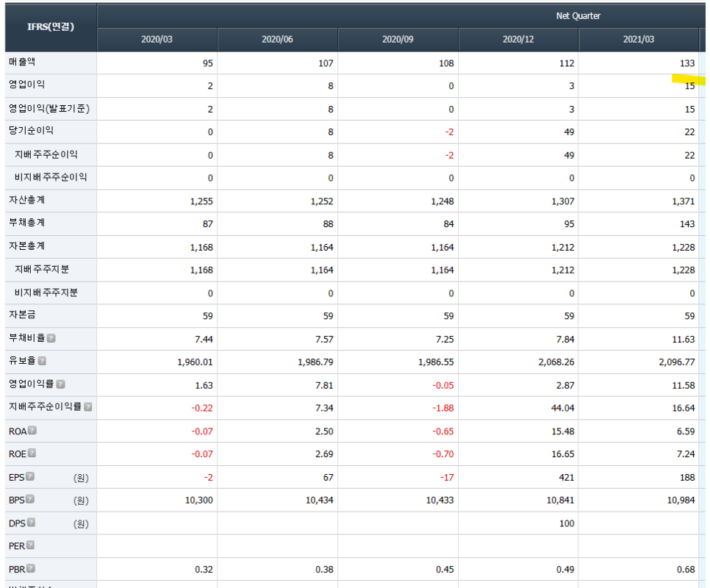Viewport: 710px width, 588px height.
Task: Open the ROA help icon
Action: pos(32,431)
